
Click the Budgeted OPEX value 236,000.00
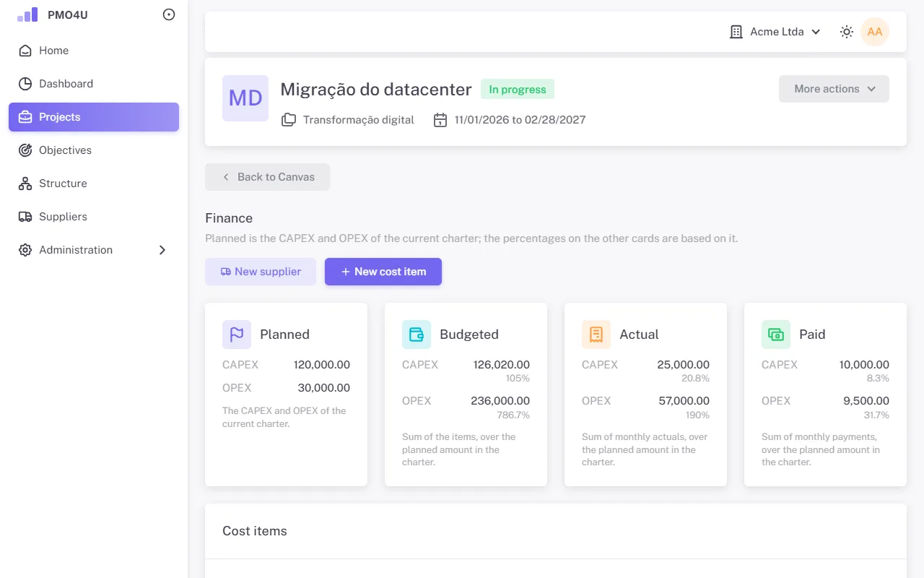pyautogui.click(x=500, y=401)
